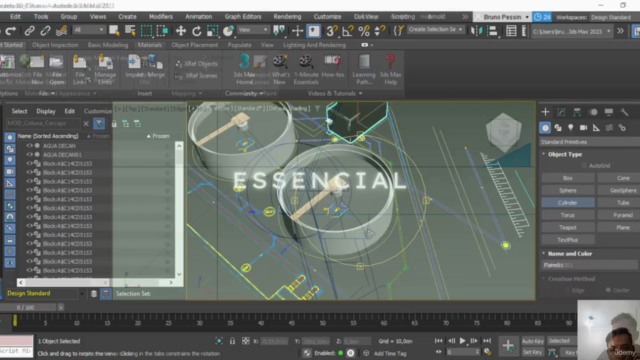Click the pink MAXScript listener color box
Screen dimensions: 640x360
pyautogui.click(x=16, y=341)
